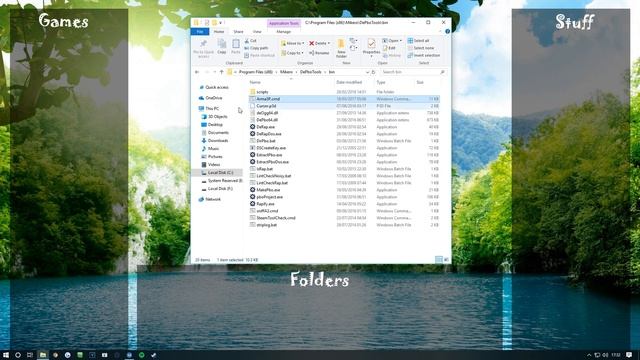Image resolution: width=640 pixels, height=360 pixels.
Task: Click Select none in ribbon
Action: point(421,48)
